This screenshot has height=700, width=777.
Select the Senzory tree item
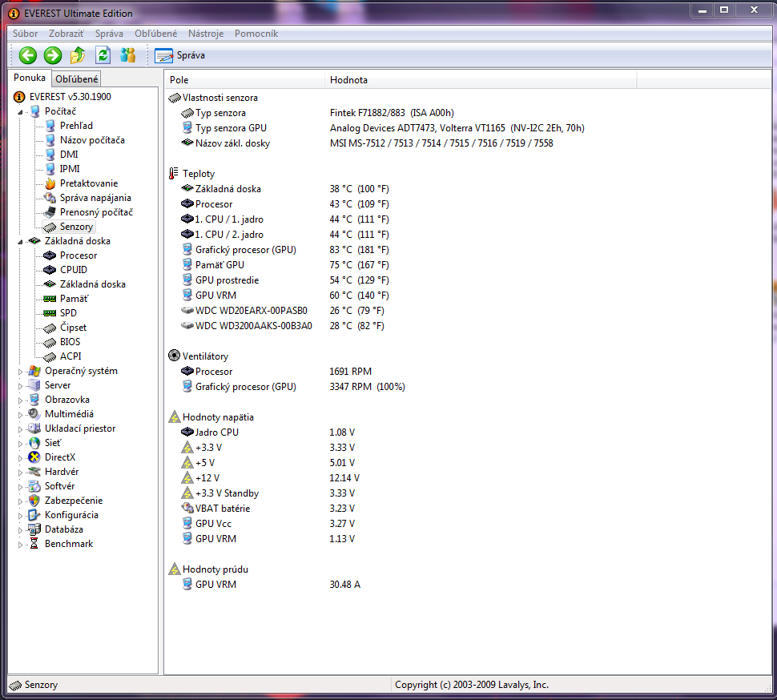click(76, 227)
